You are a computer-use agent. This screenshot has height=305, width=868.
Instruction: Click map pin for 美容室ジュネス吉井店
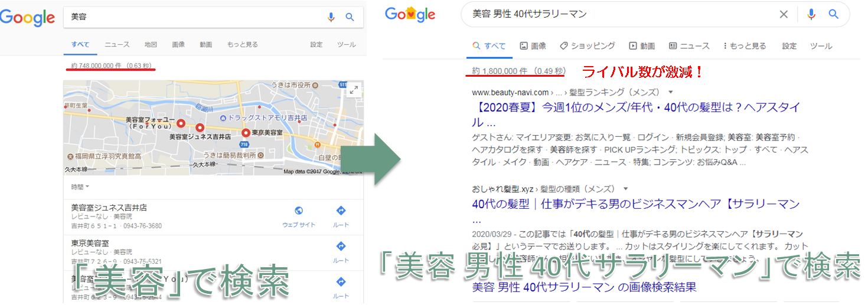[x=200, y=127]
